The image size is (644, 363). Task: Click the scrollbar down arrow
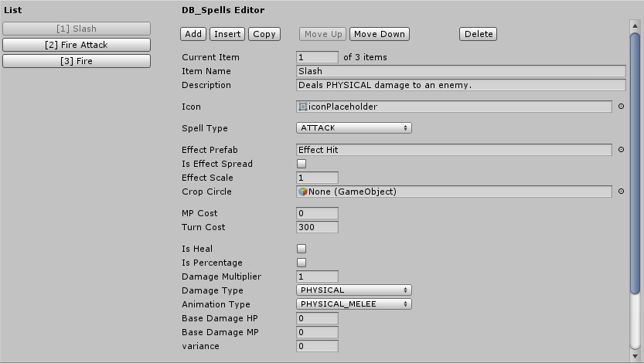(635, 356)
